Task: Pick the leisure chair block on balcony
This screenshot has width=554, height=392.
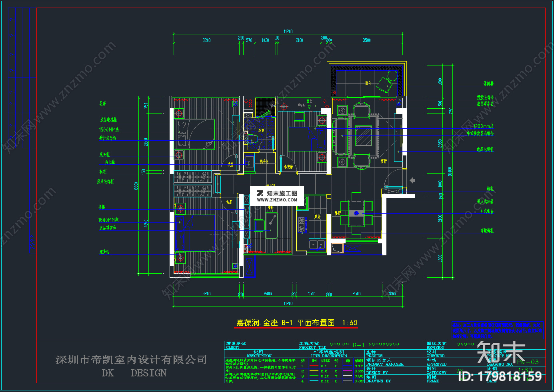Action: [384, 85]
